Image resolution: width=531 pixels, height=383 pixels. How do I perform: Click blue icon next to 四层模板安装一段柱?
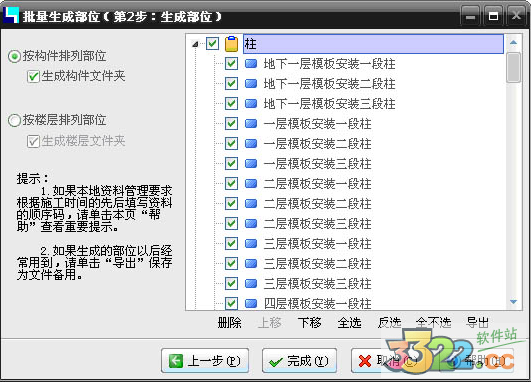tap(251, 303)
